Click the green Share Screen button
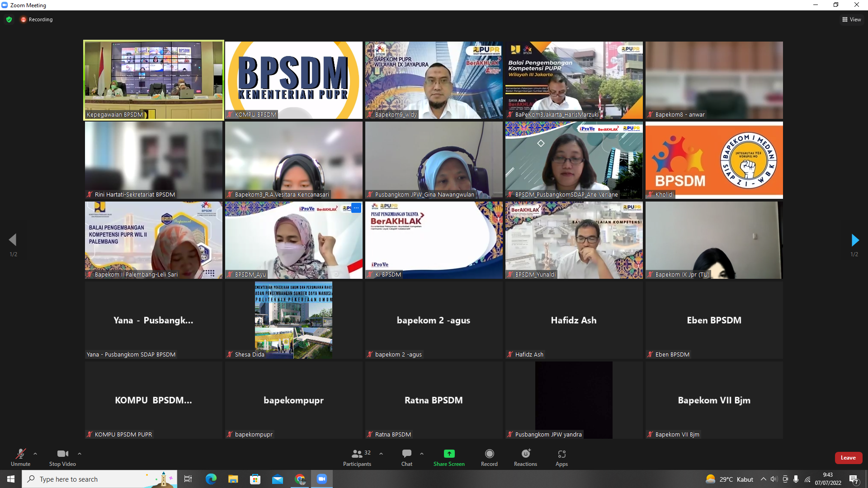Viewport: 868px width, 488px height. [449, 457]
